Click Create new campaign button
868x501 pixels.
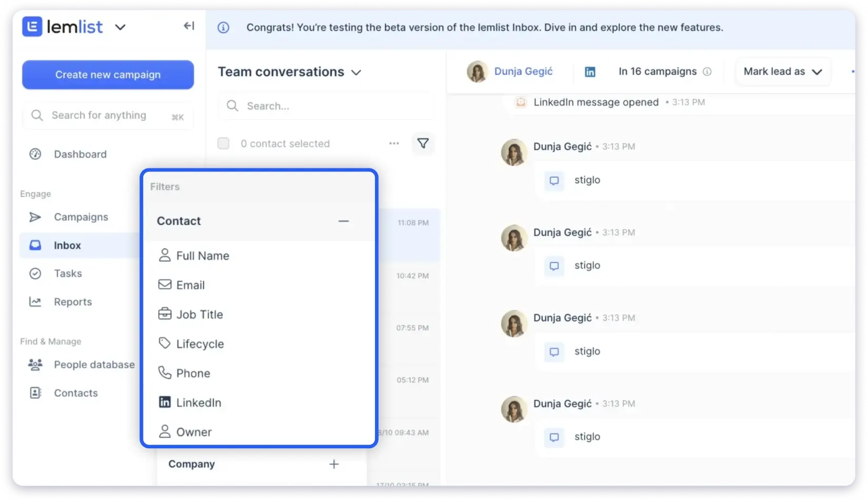(x=108, y=75)
